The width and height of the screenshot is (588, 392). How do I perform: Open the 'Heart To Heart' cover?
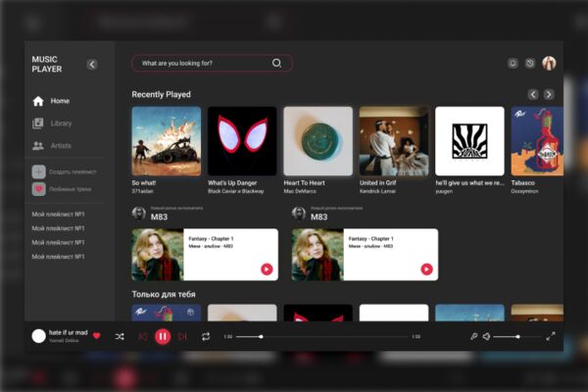(318, 141)
